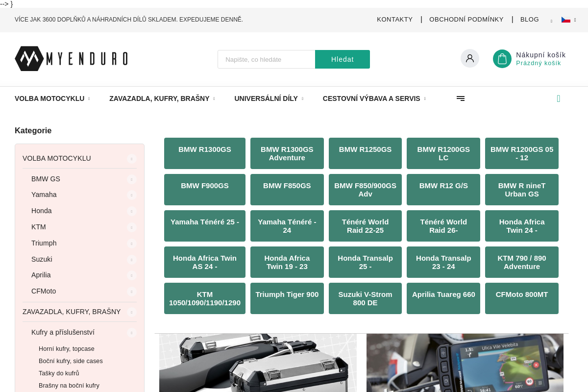Open Brašny na boční kufry sidebar link

click(69, 386)
